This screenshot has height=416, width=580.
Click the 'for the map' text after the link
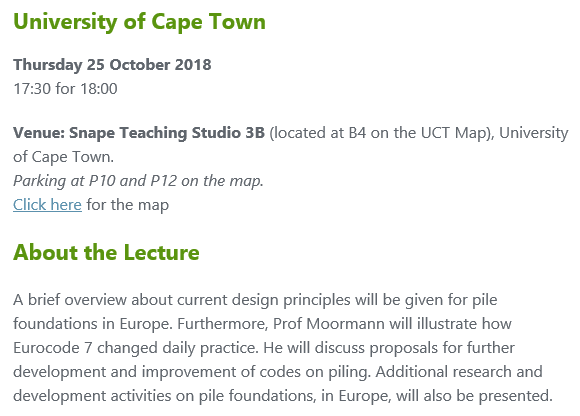128,205
